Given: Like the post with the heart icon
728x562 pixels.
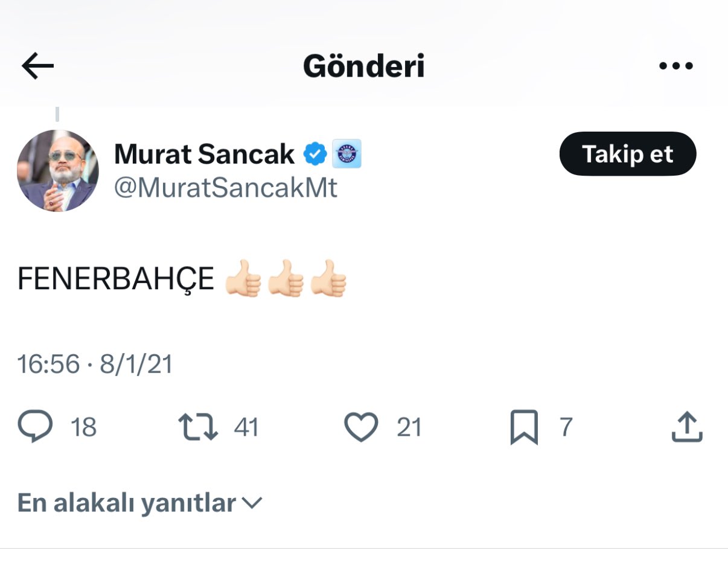Looking at the screenshot, I should click(361, 427).
